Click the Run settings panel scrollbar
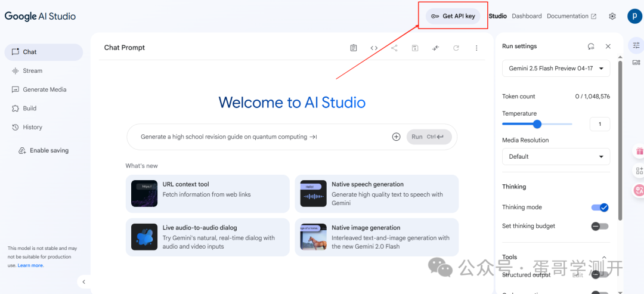This screenshot has width=644, height=294. [620, 140]
